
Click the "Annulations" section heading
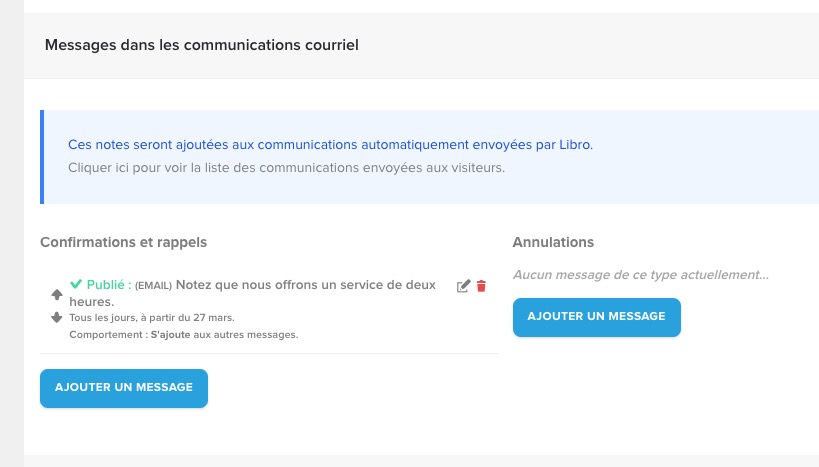pyautogui.click(x=553, y=242)
